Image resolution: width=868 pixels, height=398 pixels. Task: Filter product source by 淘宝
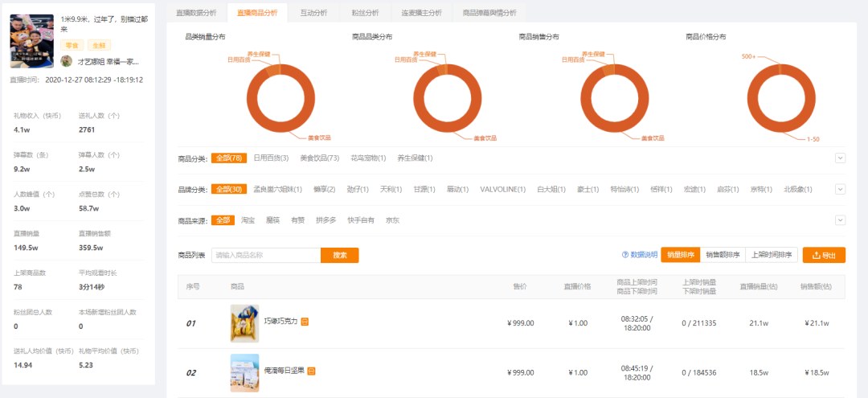[x=248, y=220]
